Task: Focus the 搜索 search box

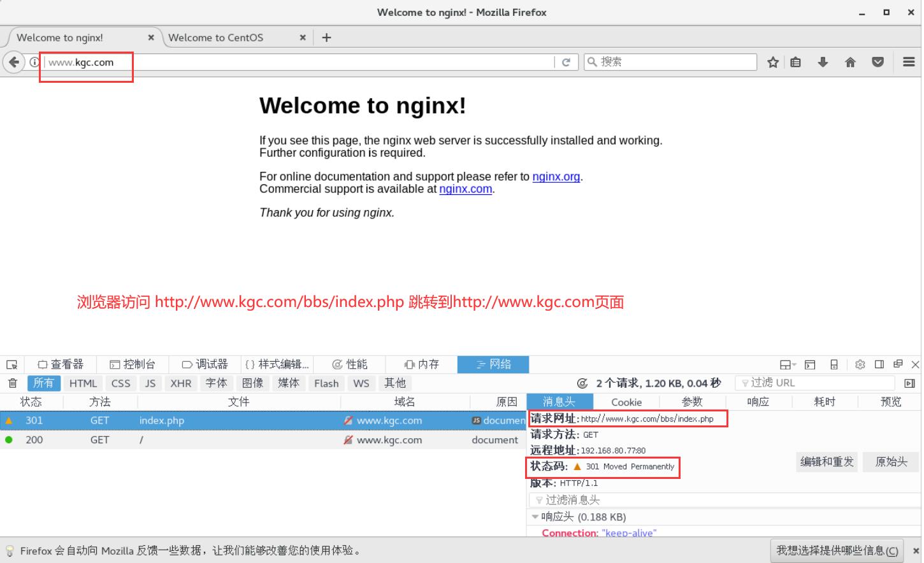Action: (x=670, y=62)
